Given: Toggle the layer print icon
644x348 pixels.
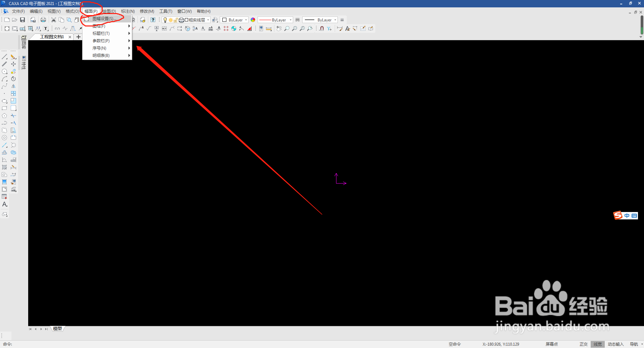Looking at the screenshot, I should tap(181, 20).
